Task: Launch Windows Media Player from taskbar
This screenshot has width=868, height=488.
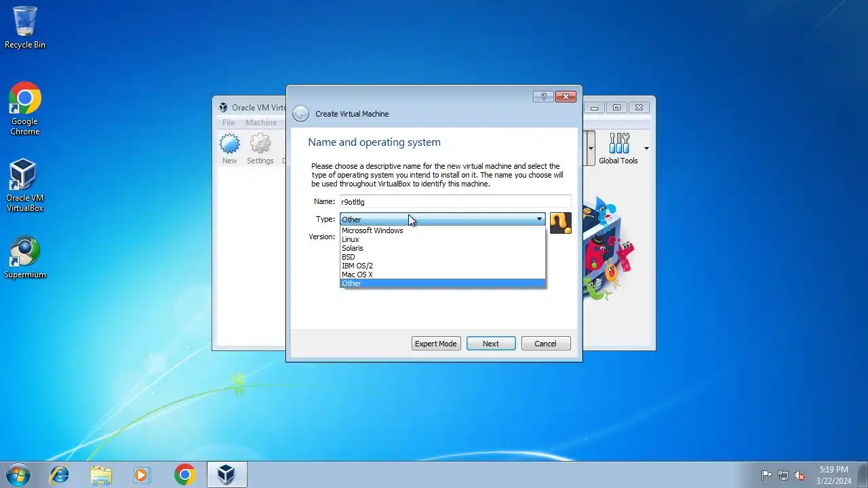Action: pos(142,475)
